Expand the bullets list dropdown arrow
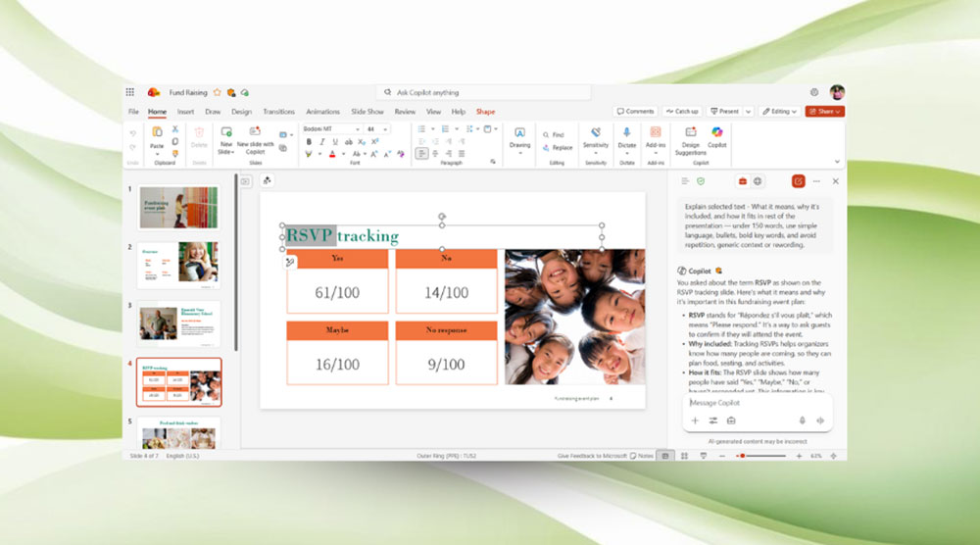This screenshot has height=545, width=980. (x=432, y=129)
